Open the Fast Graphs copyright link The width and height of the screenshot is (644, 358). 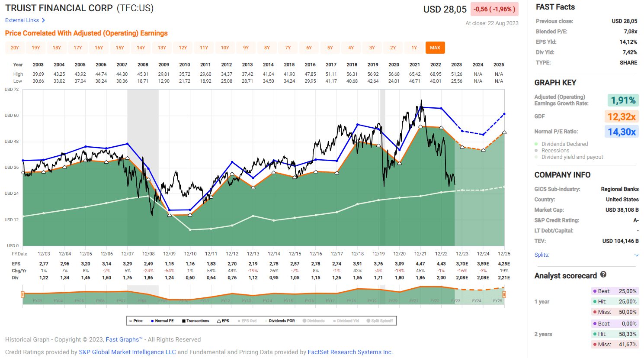124,339
